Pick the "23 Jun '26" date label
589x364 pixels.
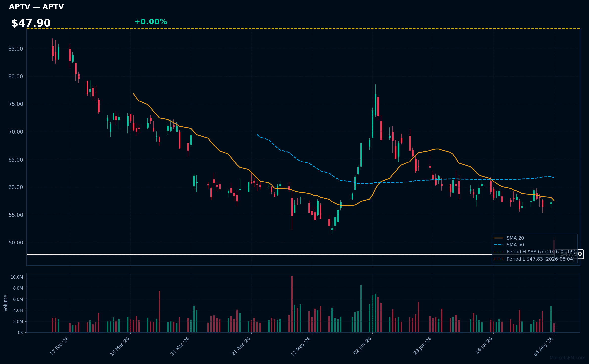coord(423,346)
